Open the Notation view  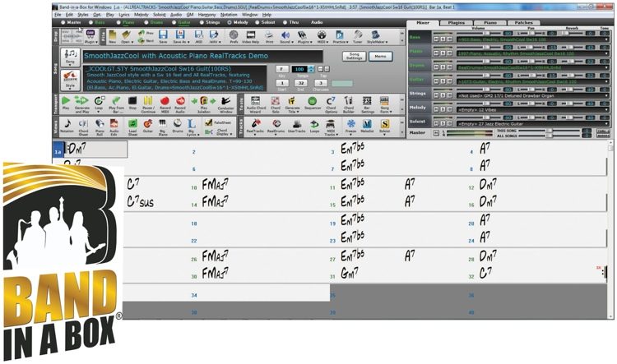coord(67,127)
